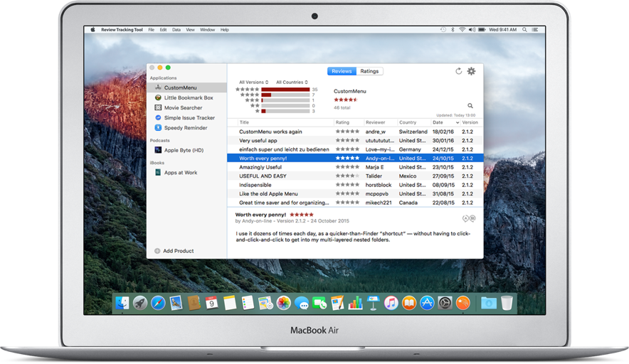Open FaceTime from the Dock
Viewport: 629px width, 364px height.
(319, 303)
